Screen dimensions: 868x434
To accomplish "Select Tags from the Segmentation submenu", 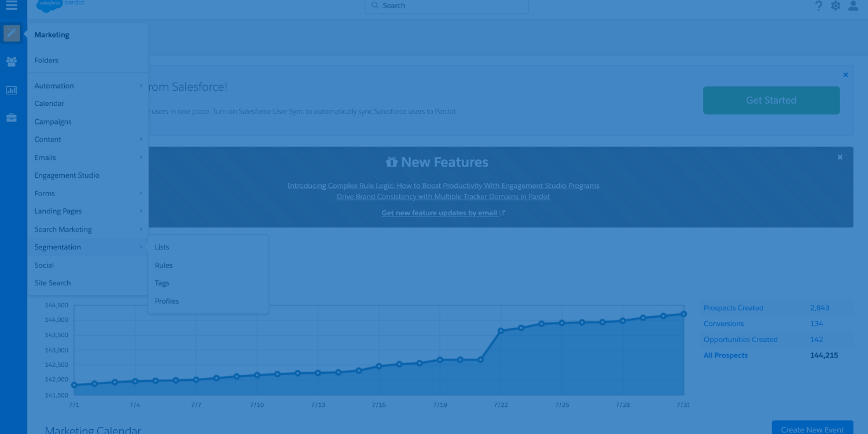I will click(162, 283).
